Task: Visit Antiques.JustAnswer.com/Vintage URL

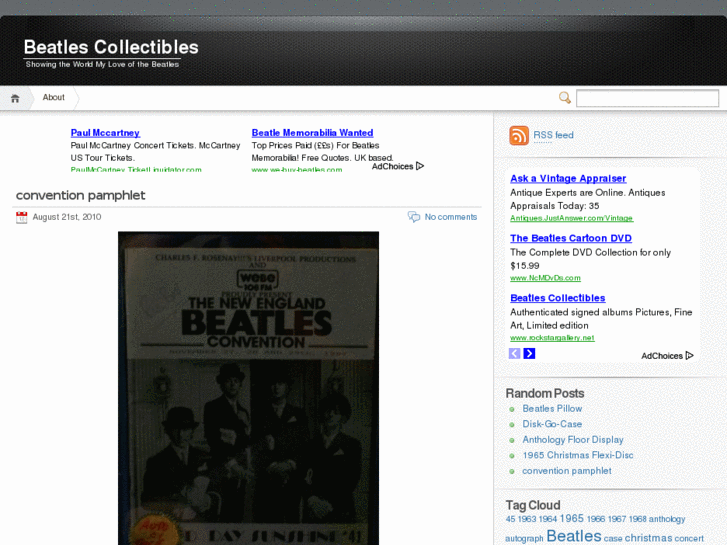Action: coord(572,218)
